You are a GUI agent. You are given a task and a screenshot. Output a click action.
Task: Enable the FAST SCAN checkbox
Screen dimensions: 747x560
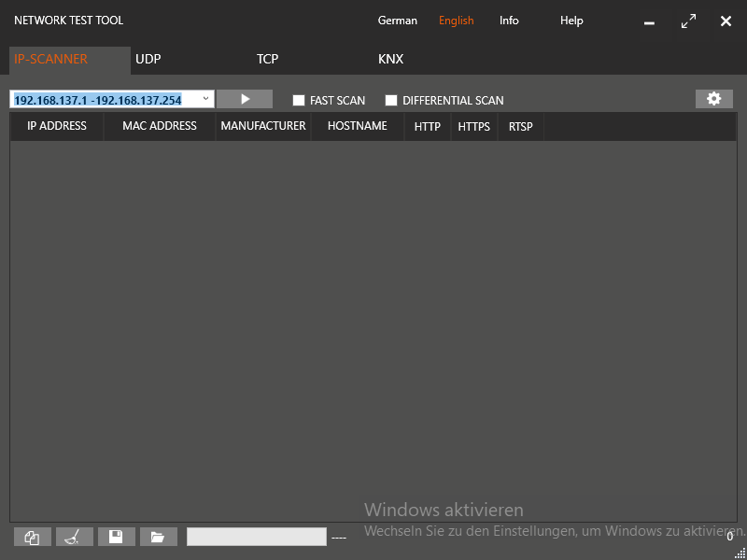coord(299,100)
